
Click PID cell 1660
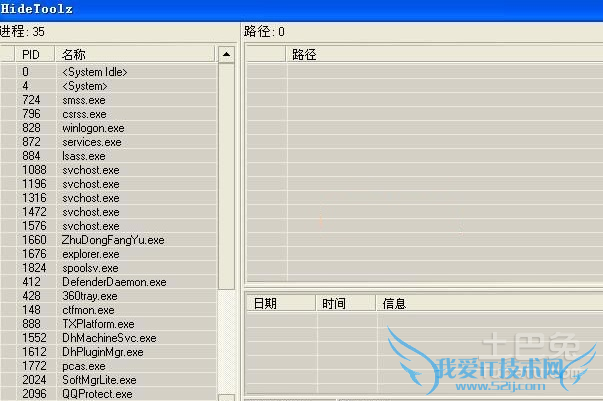click(x=34, y=240)
